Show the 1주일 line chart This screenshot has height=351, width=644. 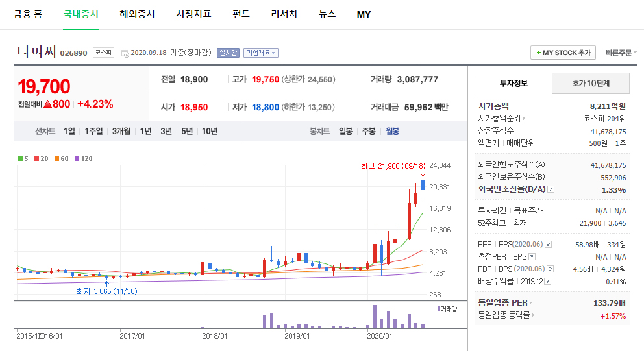93,131
